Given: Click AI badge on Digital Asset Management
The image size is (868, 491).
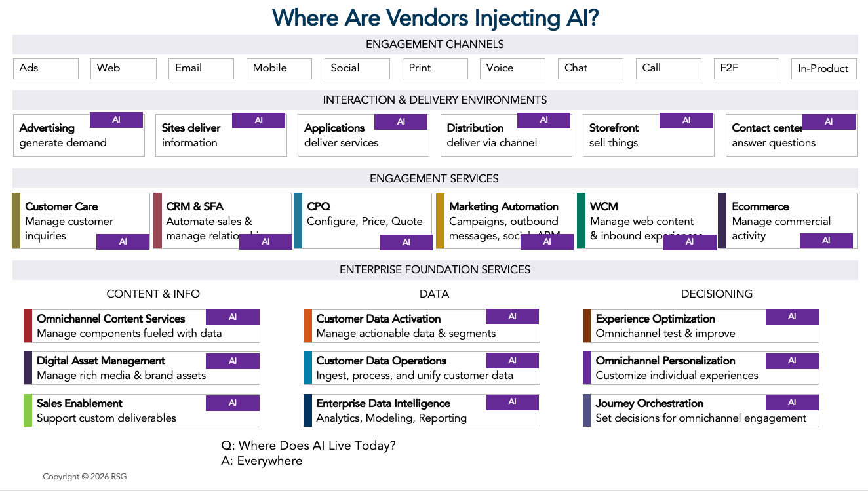Looking at the screenshot, I should [233, 361].
